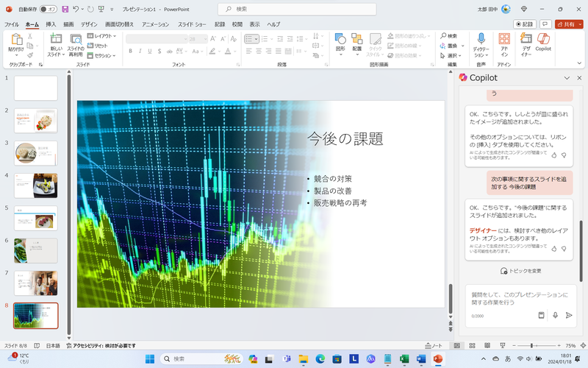Start ディクテーション dictation microphone

tap(481, 39)
